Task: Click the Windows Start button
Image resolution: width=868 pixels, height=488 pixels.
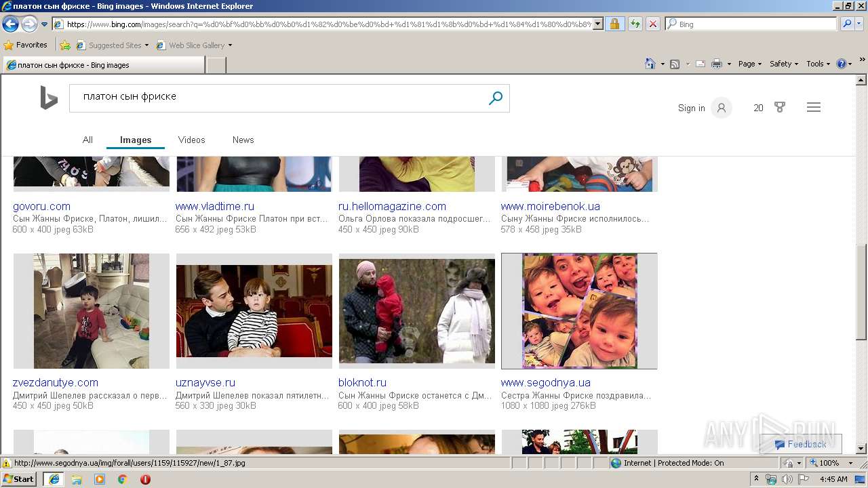Action: point(19,479)
